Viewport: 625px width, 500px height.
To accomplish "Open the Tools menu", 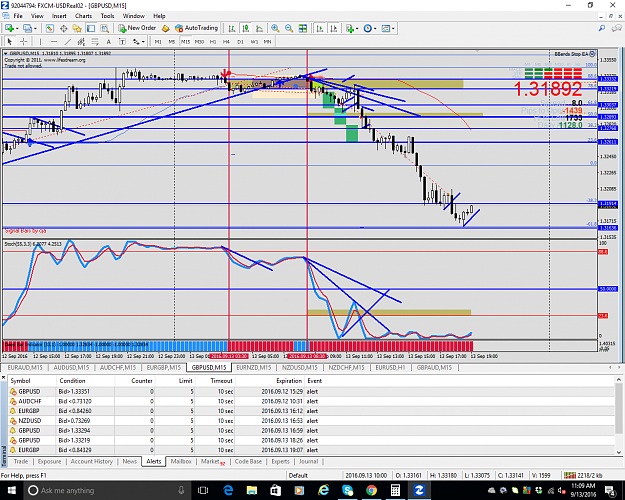I will pos(107,16).
